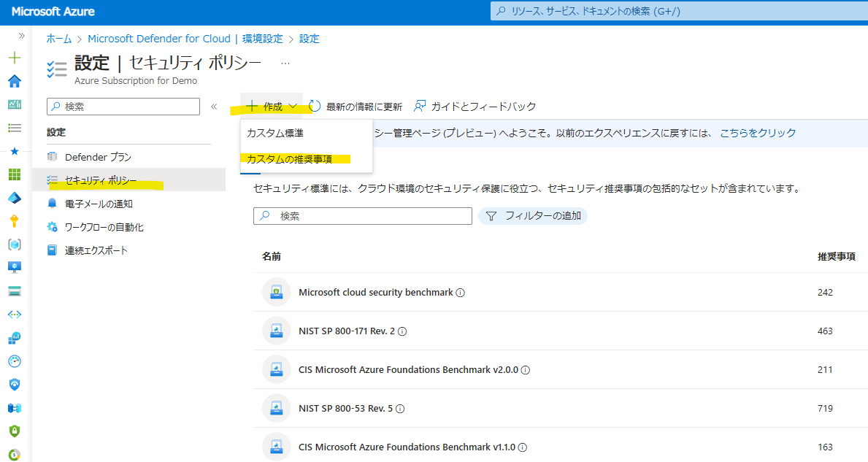This screenshot has width=868, height=462.
Task: Focus the settings menu 検索 box
Action: point(123,107)
